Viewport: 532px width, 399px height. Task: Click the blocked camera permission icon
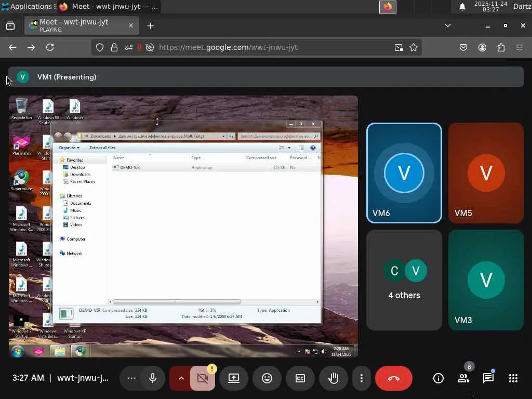point(150,47)
